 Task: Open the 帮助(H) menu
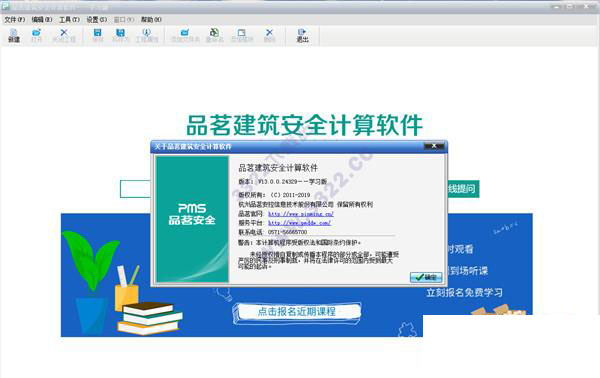pos(151,20)
